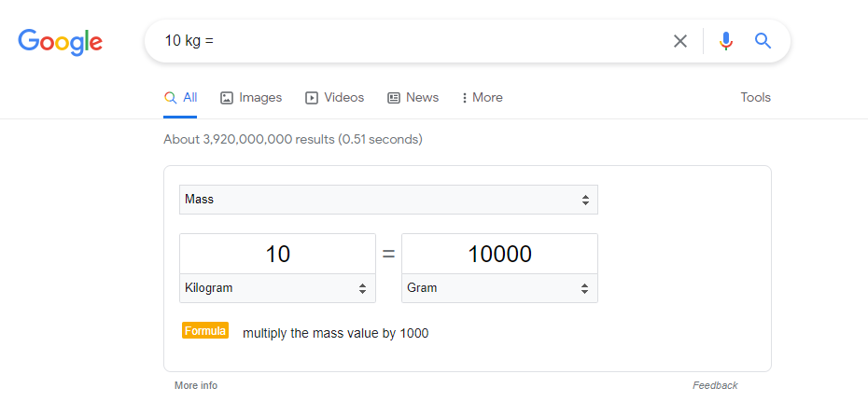868x402 pixels.
Task: Click the input value field showing 10
Action: (x=277, y=254)
